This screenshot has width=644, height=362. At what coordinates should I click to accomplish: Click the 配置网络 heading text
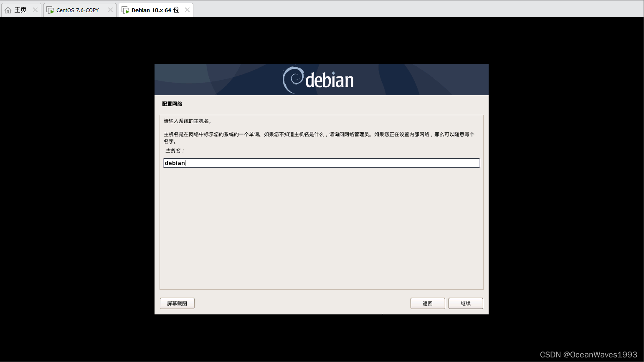point(172,104)
